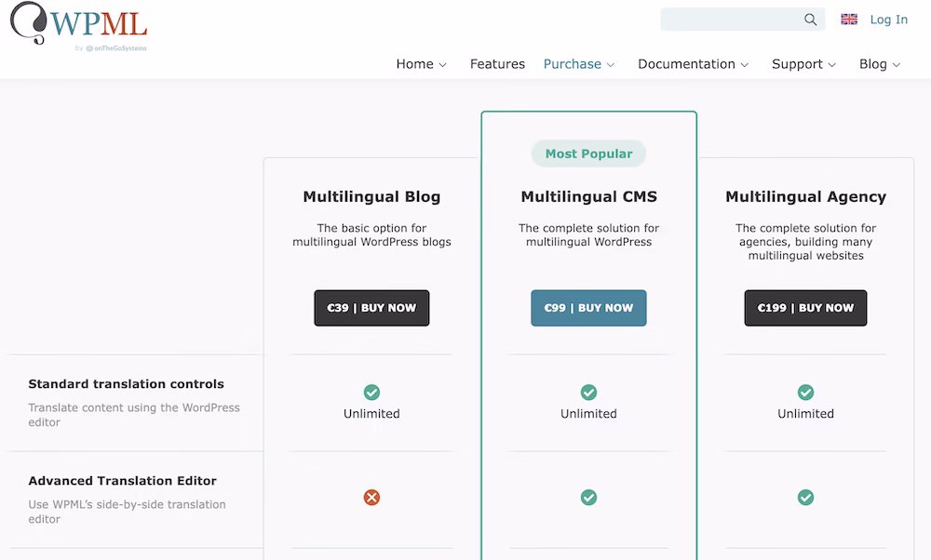931x560 pixels.
Task: Click 'Use WPML's side-by-side translation editor'
Action: 127,512
